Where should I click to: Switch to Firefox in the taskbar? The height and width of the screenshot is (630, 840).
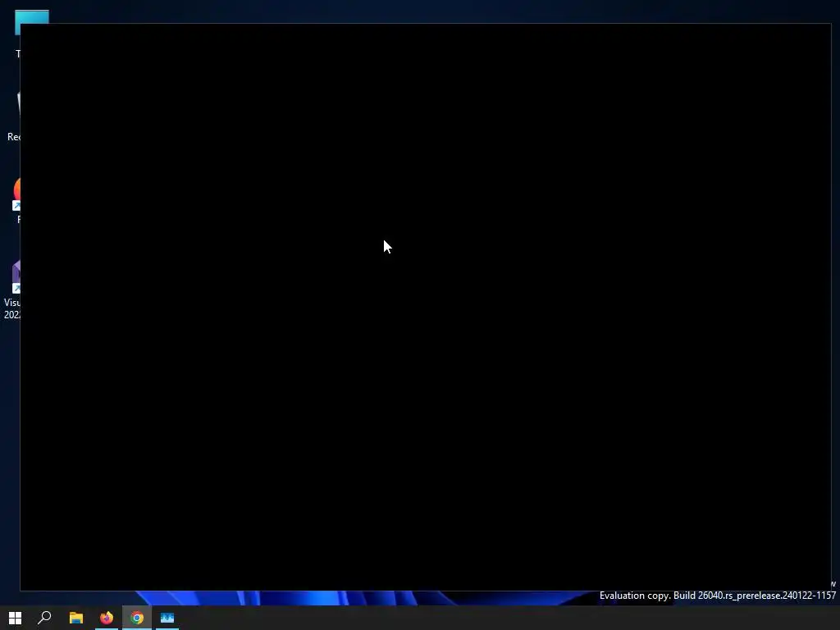tap(107, 618)
